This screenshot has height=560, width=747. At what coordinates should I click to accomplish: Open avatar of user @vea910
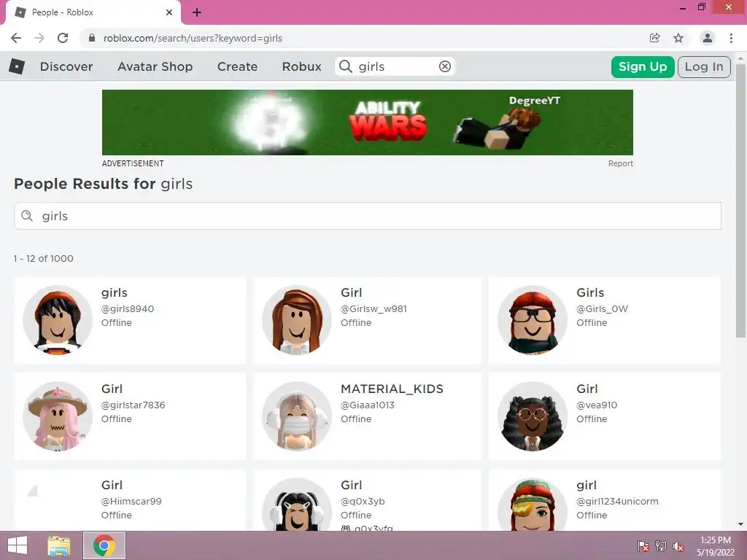533,416
